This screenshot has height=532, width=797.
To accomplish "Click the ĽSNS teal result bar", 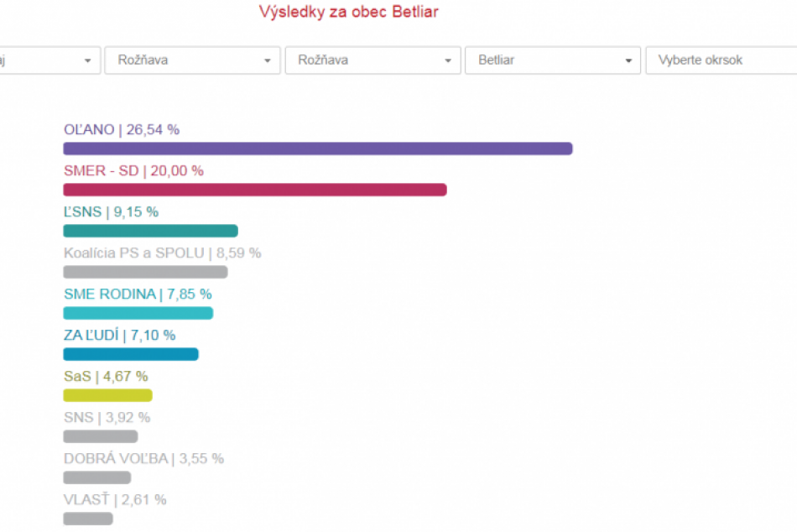I will pyautogui.click(x=150, y=230).
